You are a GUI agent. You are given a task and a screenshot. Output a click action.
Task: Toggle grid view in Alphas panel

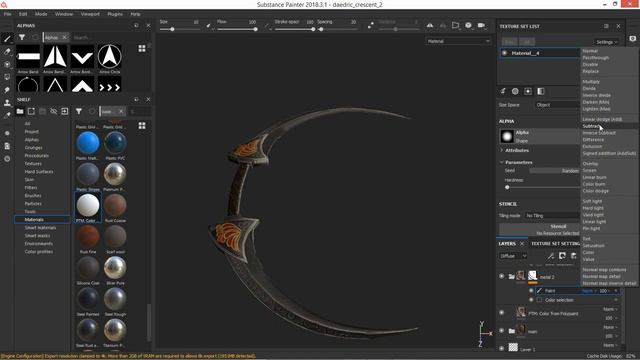pyautogui.click(x=142, y=49)
